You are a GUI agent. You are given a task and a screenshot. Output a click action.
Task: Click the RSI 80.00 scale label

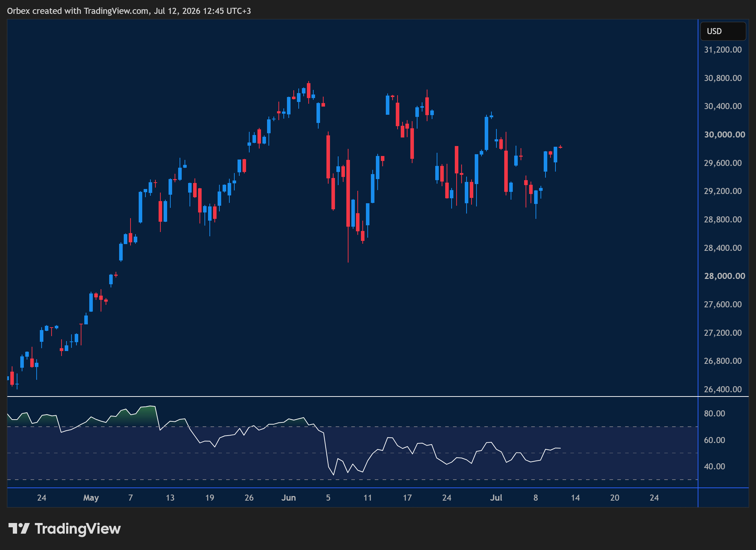(714, 414)
